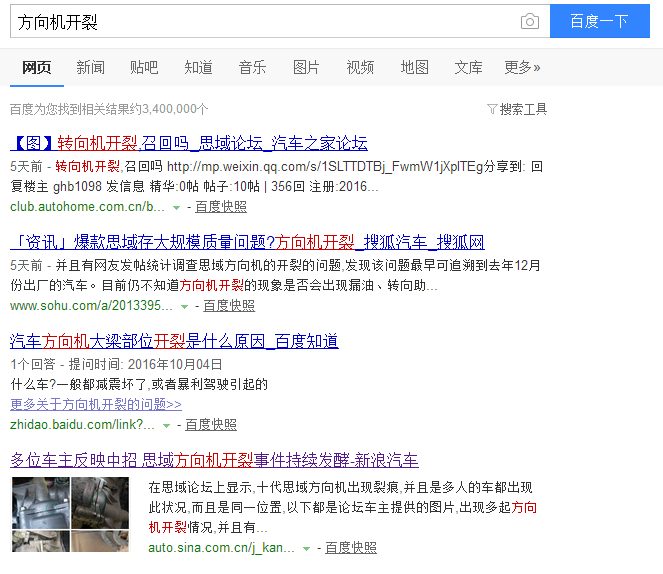
Task: Click the 搜索工具 filter funnel icon
Action: (492, 109)
